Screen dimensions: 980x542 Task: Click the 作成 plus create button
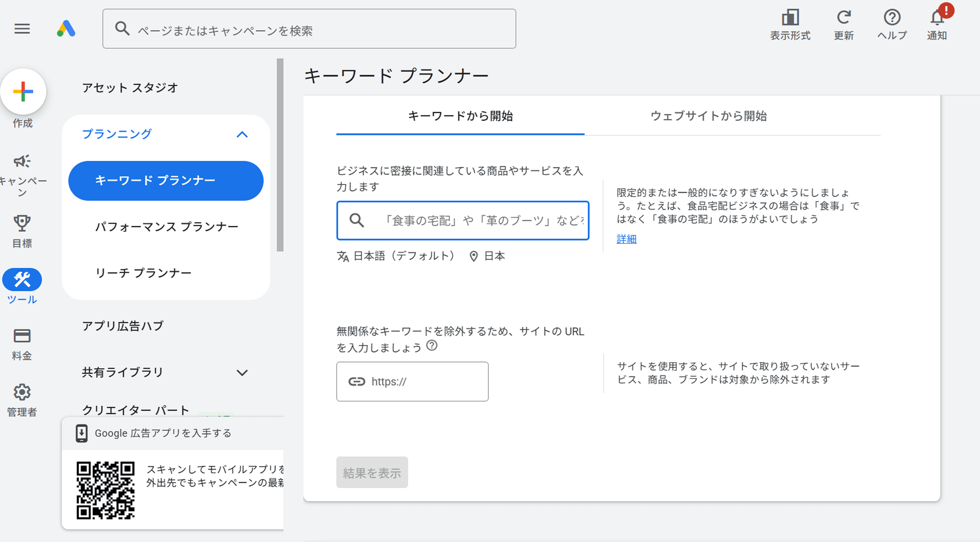tap(23, 92)
